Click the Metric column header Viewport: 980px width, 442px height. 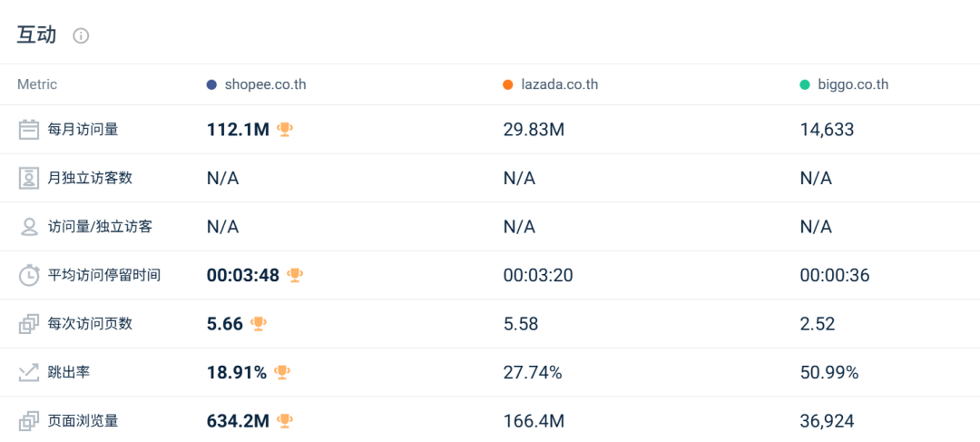[x=37, y=84]
